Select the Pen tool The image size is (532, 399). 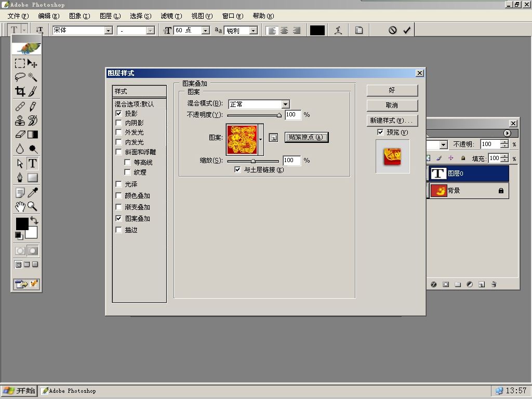(20, 178)
